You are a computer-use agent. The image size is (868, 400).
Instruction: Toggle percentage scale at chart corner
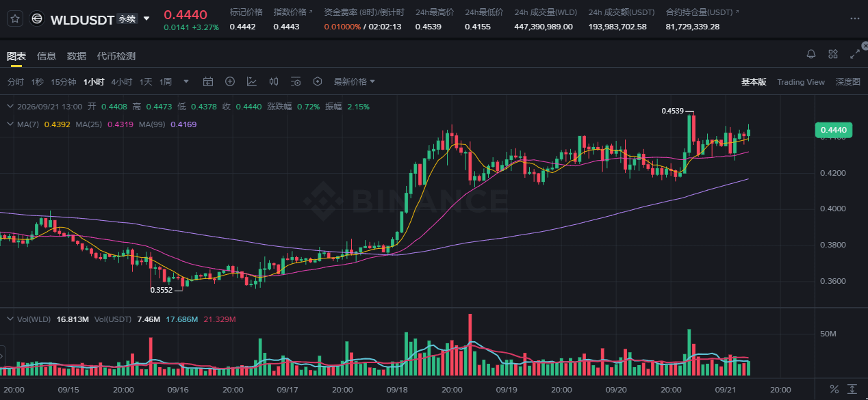(834, 389)
